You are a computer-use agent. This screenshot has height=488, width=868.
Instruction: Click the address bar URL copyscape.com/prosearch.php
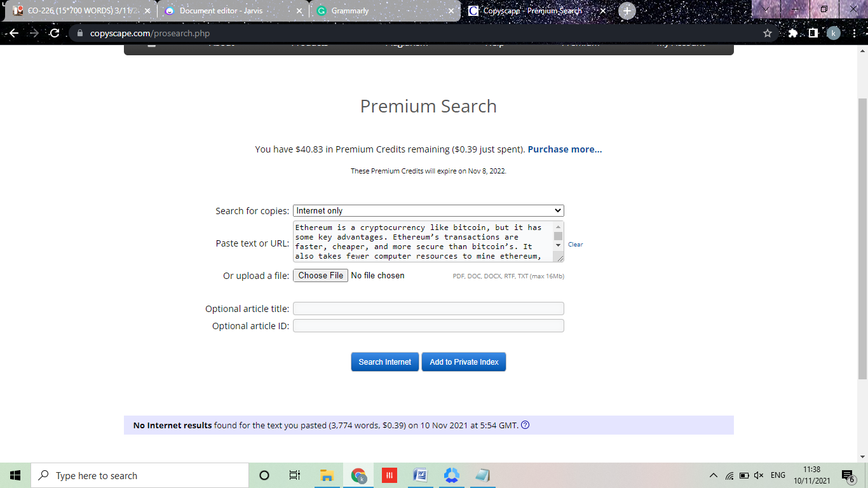pos(150,33)
